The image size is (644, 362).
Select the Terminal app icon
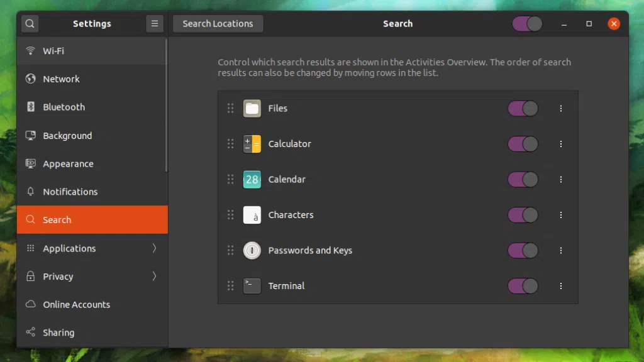click(252, 286)
